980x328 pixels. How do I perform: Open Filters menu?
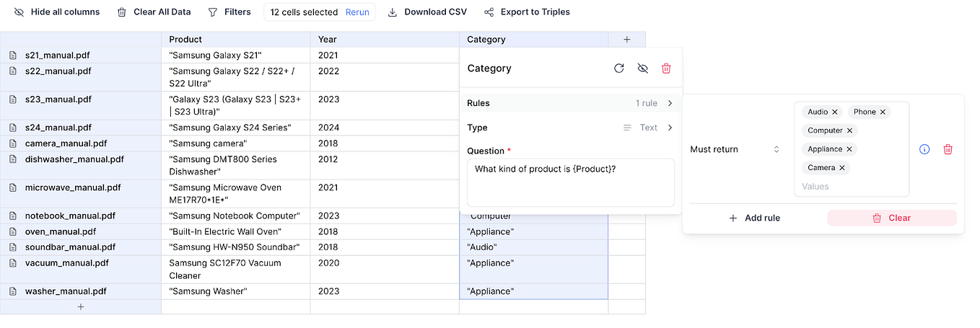(229, 12)
